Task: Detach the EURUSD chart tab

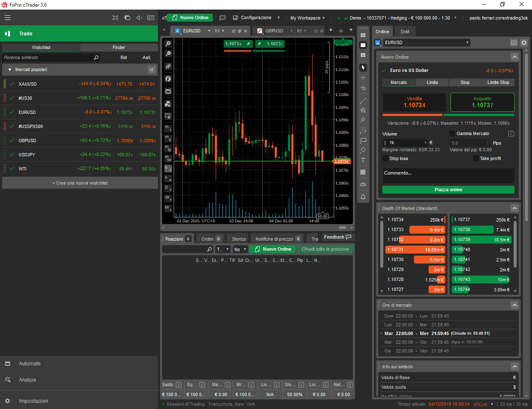Action: coord(234,31)
